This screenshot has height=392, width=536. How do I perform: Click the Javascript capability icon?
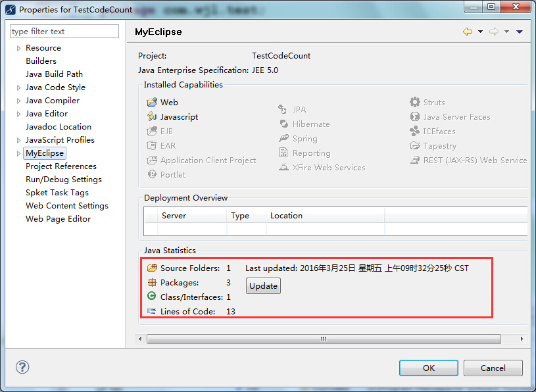pos(152,116)
